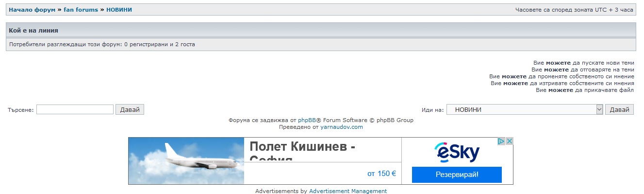Click the AdChoices triangle icon
Image resolution: width=644 pixels, height=194 pixels.
(502, 141)
